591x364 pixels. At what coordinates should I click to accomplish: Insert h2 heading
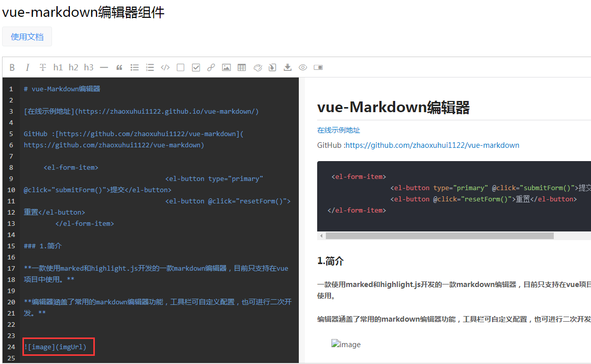(x=73, y=67)
